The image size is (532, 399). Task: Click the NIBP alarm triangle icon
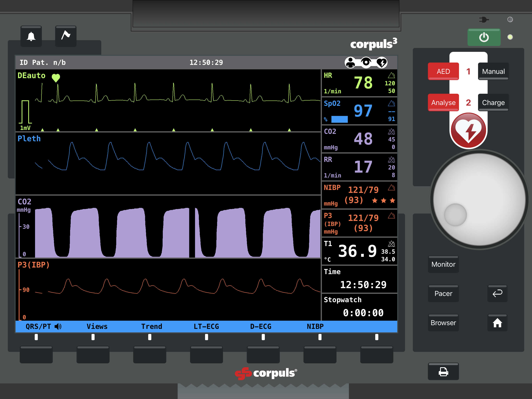[x=391, y=188]
